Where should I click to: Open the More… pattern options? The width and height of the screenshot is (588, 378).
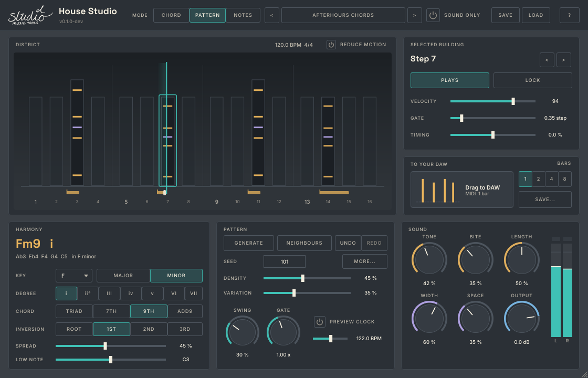[364, 261]
